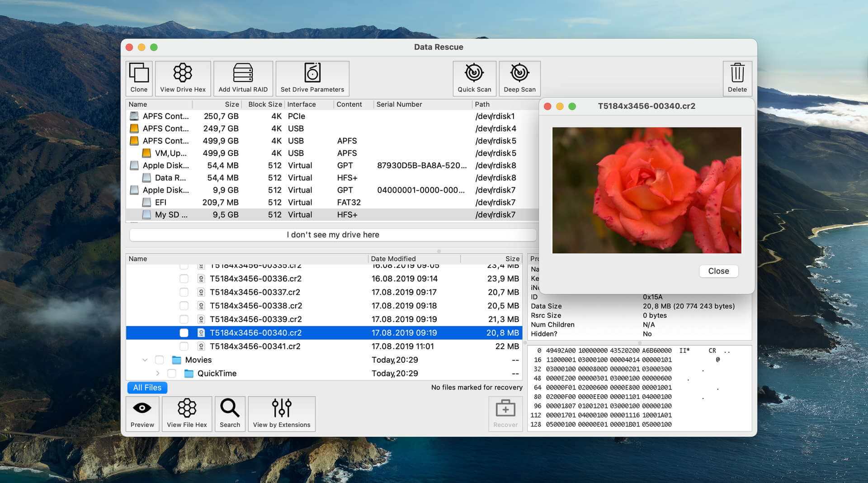Sort files by Date Modified column
This screenshot has width=868, height=483.
coord(414,259)
